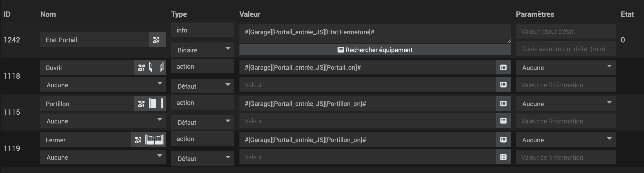Screen dimensions: 644x173
Task: Click the Rechercher équipement button
Action: [375, 50]
